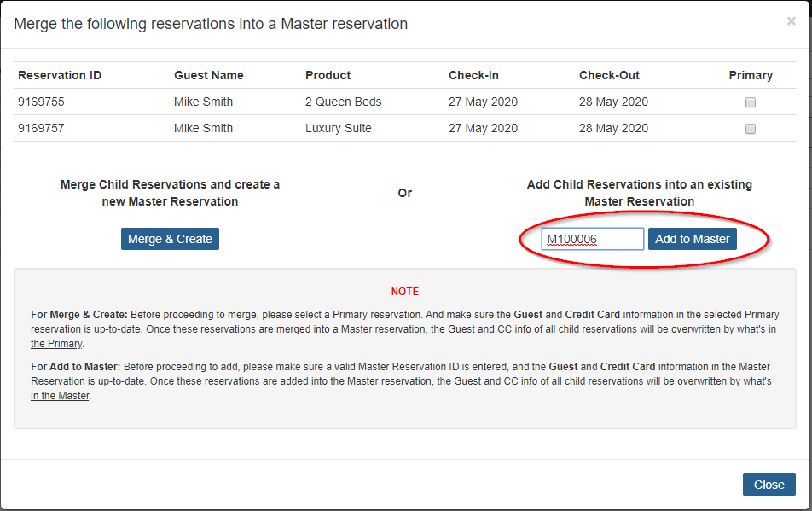The image size is (812, 511).
Task: Select guest name Mike Smith in the first row
Action: [205, 102]
